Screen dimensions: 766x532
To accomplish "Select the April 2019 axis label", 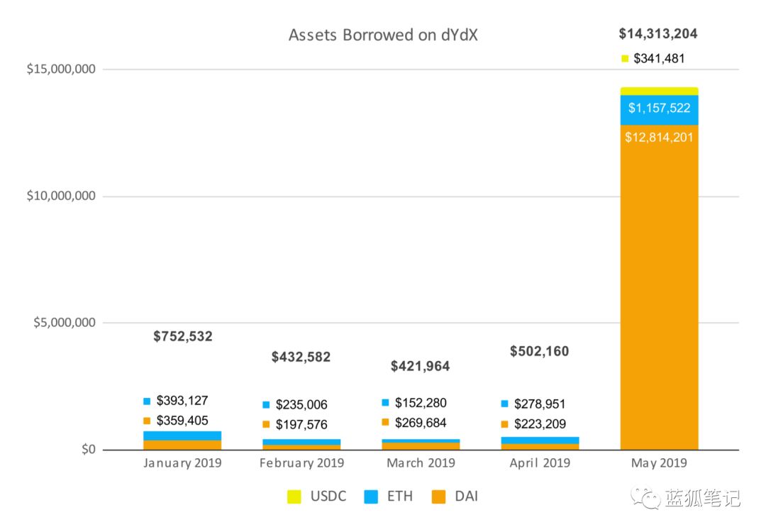I will (x=540, y=462).
